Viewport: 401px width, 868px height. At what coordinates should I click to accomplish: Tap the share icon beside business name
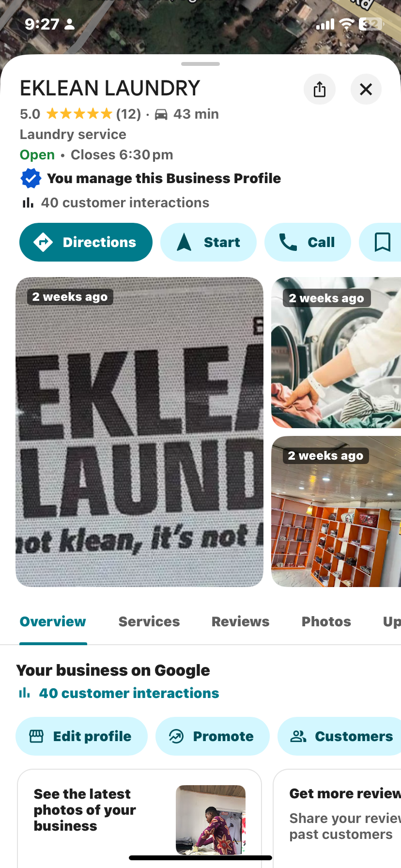click(320, 89)
